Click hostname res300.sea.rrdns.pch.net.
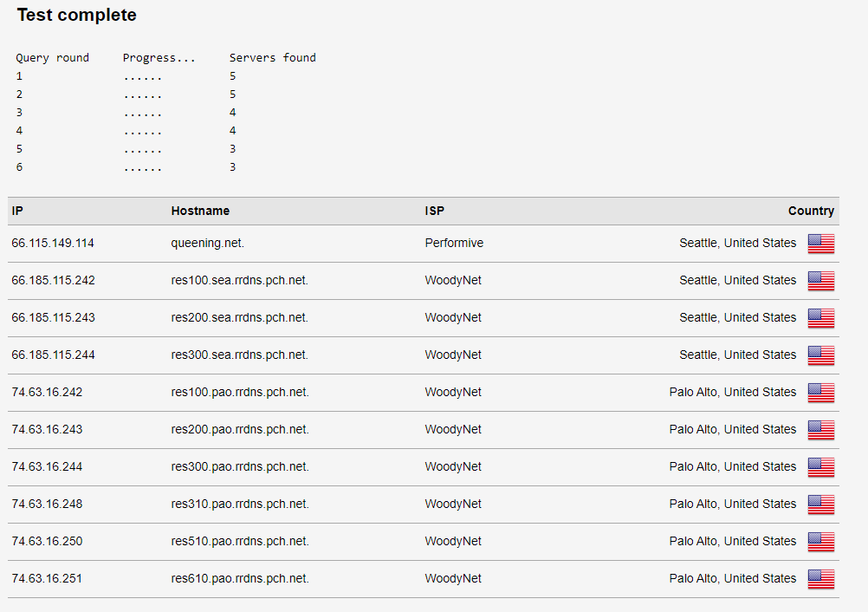Viewport: 868px width, 612px height. coord(240,355)
